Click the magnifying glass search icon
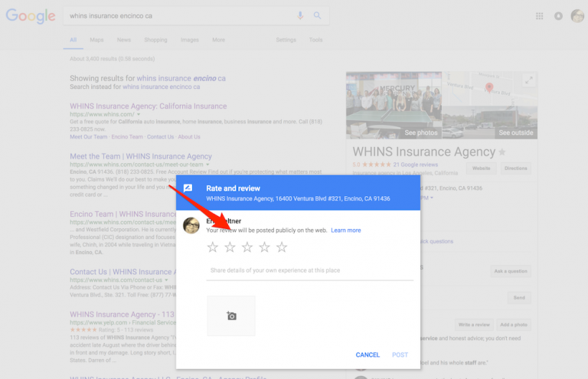The height and width of the screenshot is (379, 588). click(317, 15)
